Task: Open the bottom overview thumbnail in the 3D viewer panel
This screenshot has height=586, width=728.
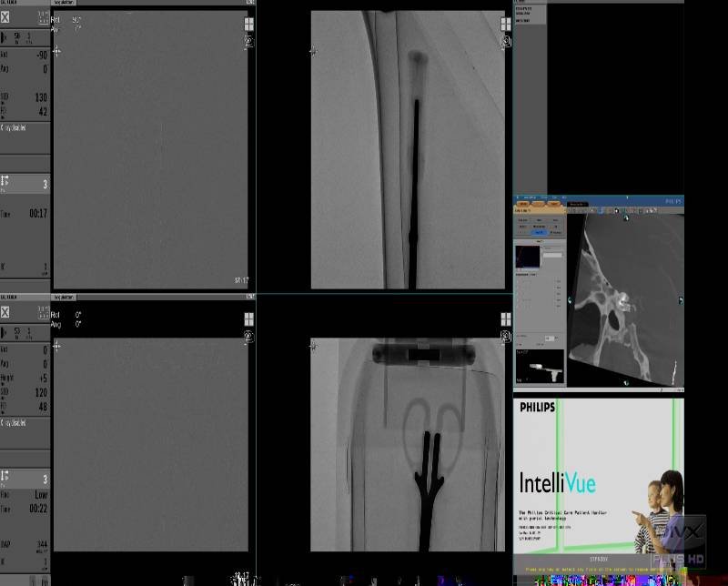Action: (x=540, y=366)
